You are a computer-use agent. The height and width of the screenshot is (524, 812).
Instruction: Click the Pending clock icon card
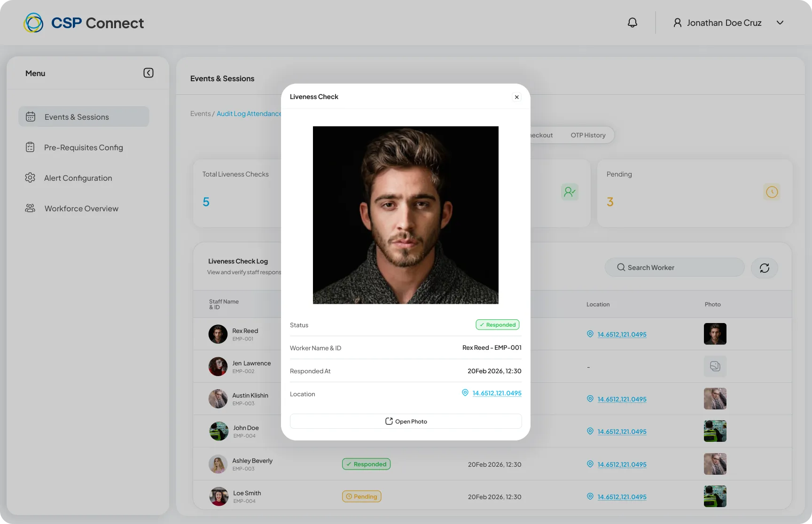[772, 192]
